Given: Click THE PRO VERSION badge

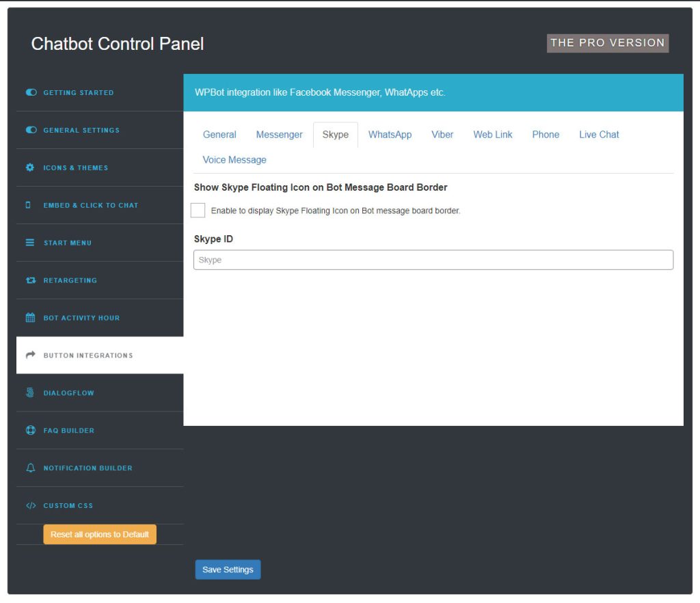Looking at the screenshot, I should pos(607,42).
